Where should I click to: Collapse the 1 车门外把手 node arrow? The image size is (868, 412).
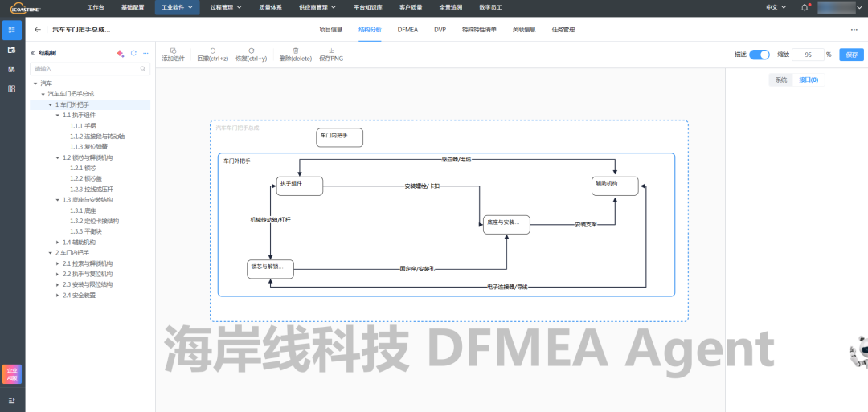(51, 104)
